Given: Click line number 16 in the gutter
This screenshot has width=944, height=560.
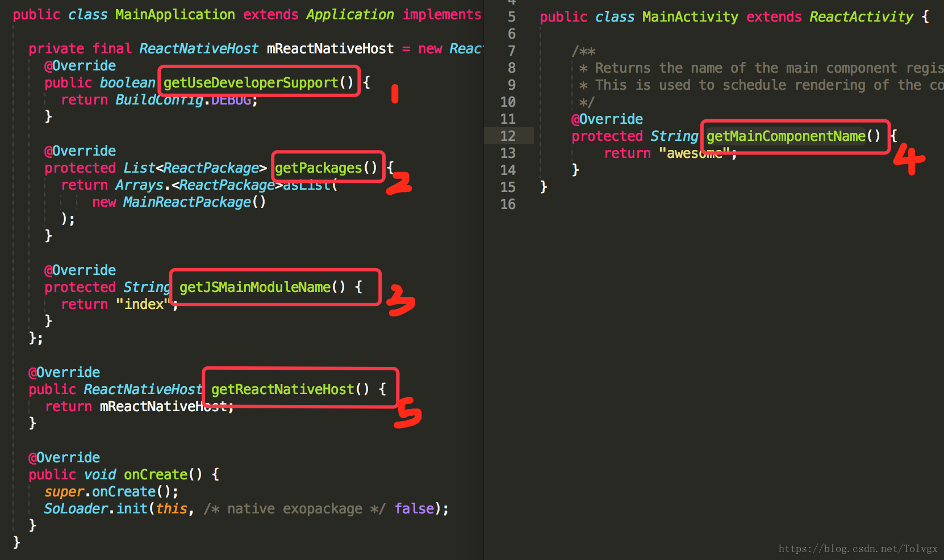Looking at the screenshot, I should 508,204.
